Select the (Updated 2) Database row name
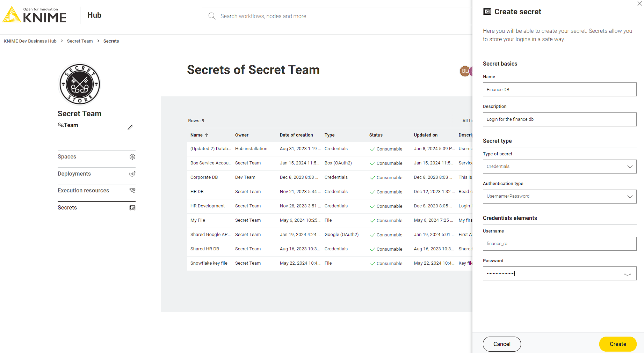The height and width of the screenshot is (353, 644). click(211, 149)
